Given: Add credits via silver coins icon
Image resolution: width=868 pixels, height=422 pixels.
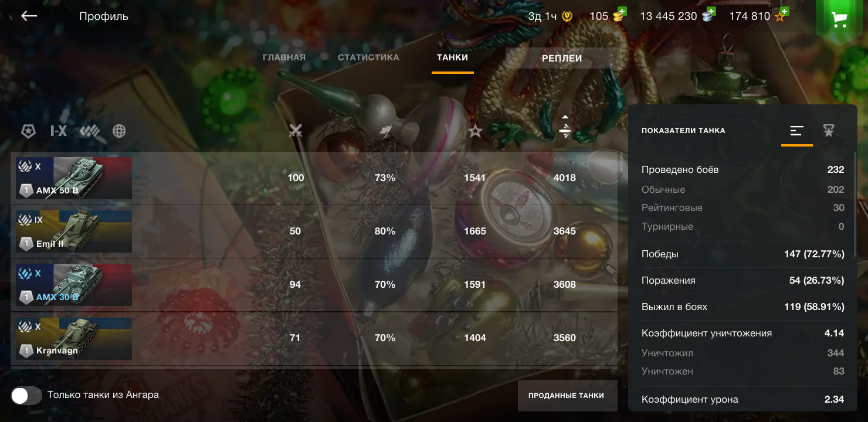Looking at the screenshot, I should pos(709,15).
